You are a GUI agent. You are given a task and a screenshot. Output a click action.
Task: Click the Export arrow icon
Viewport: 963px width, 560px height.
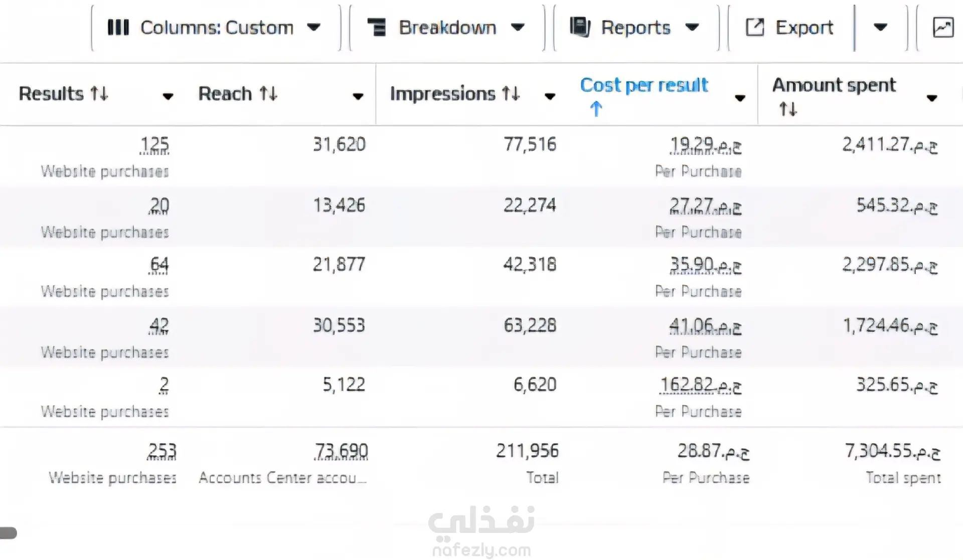pyautogui.click(x=755, y=27)
